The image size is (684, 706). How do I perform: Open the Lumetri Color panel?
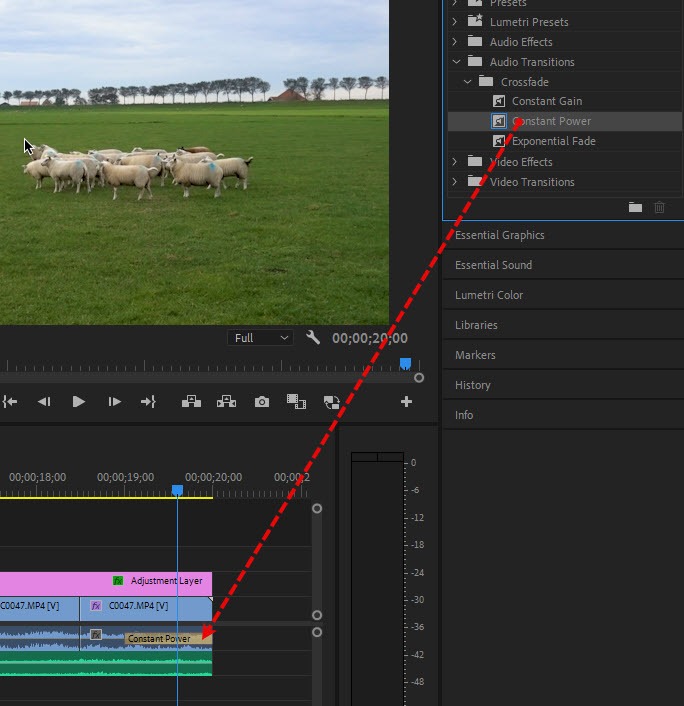coord(489,295)
